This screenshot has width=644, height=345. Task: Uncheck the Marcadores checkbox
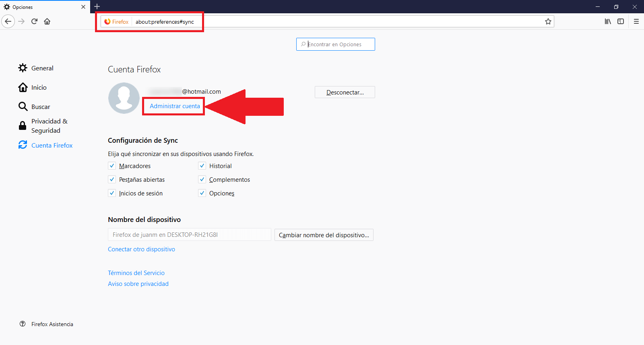pos(112,166)
